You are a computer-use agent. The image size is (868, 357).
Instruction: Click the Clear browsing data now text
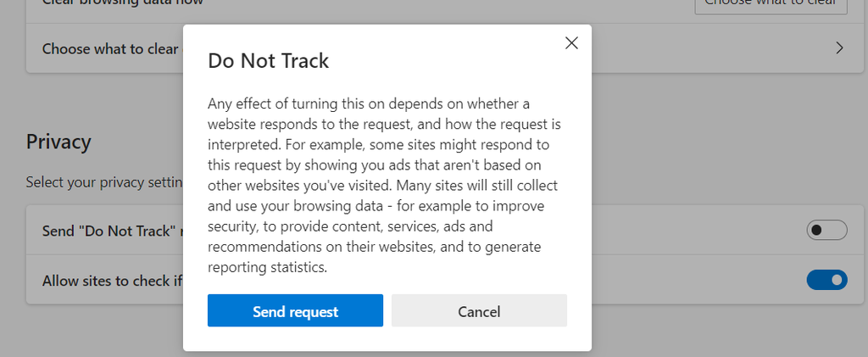click(119, 3)
